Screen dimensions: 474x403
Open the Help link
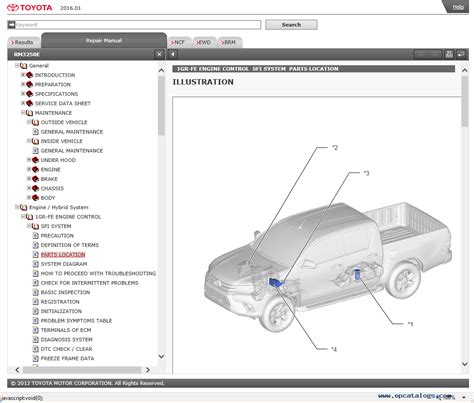coord(458,7)
